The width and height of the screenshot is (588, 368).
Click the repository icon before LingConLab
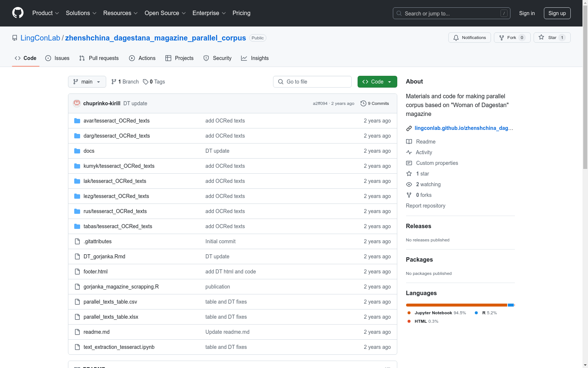[x=15, y=38]
